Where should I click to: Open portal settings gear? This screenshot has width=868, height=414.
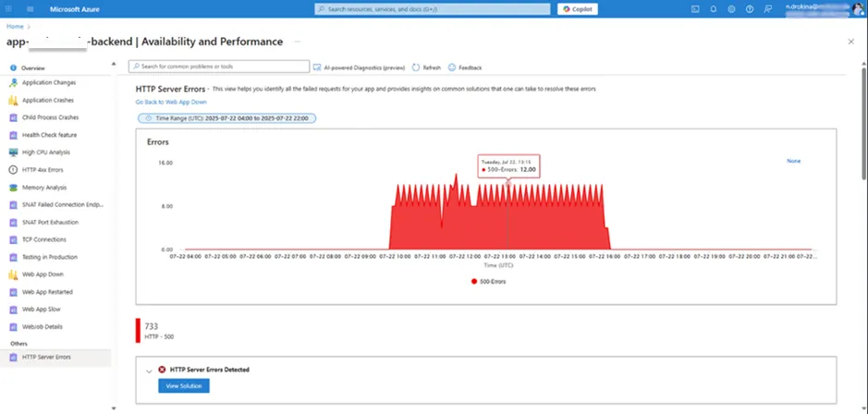click(730, 8)
